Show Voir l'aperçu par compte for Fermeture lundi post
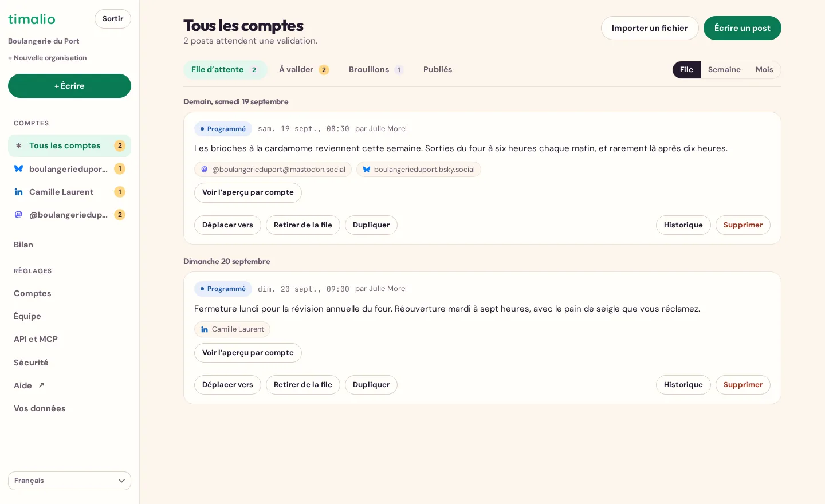The image size is (825, 504). (x=248, y=353)
